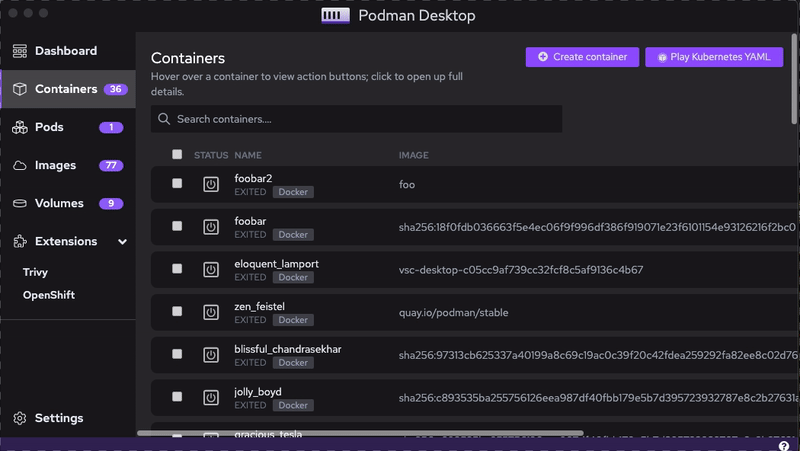Click the Settings gear icon
Screen dimensions: 800x451
pos(19,418)
